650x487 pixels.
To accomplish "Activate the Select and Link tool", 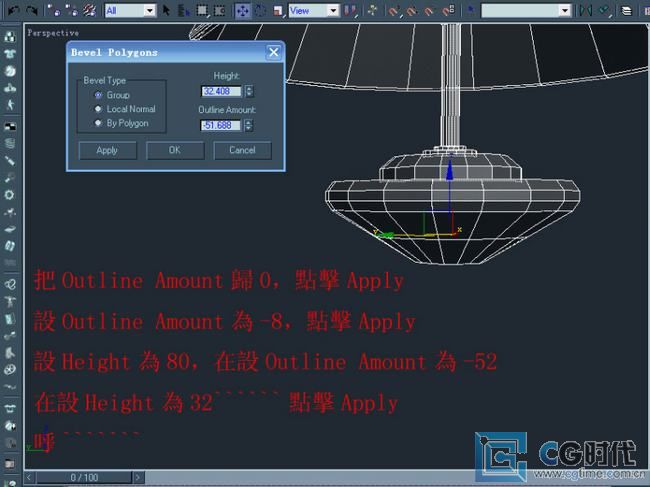I will (x=53, y=10).
